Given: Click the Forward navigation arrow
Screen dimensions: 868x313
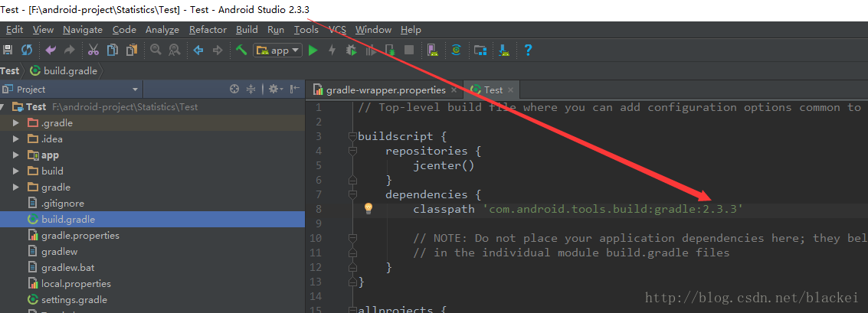Looking at the screenshot, I should pos(218,51).
